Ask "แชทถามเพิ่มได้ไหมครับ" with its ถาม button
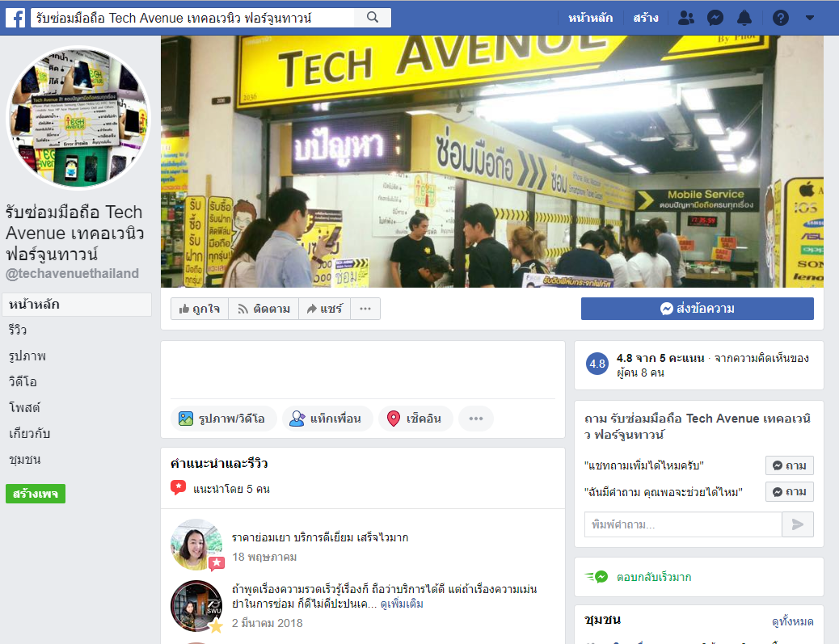839x644 pixels. coord(790,465)
